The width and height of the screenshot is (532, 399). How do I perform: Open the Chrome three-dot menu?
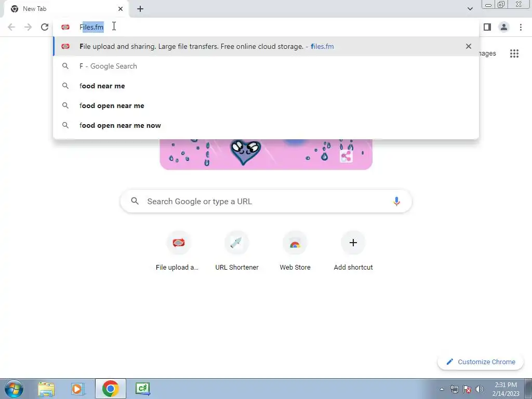tap(521, 27)
